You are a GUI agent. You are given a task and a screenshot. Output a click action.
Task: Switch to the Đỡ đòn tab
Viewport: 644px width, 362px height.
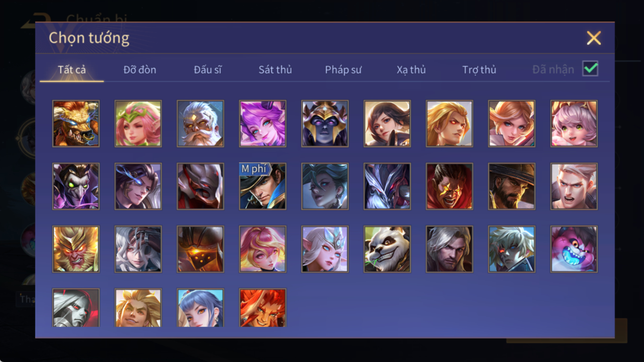(x=140, y=70)
